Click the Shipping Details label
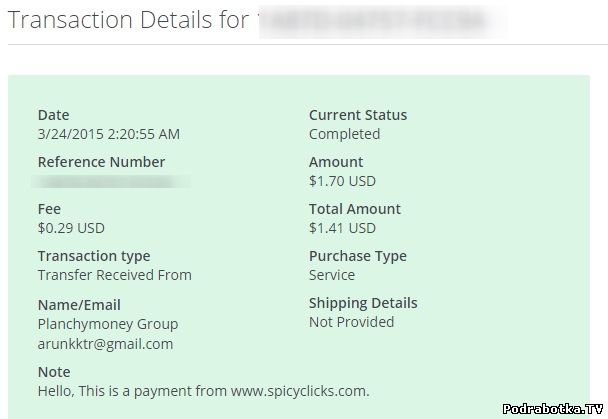 point(363,303)
